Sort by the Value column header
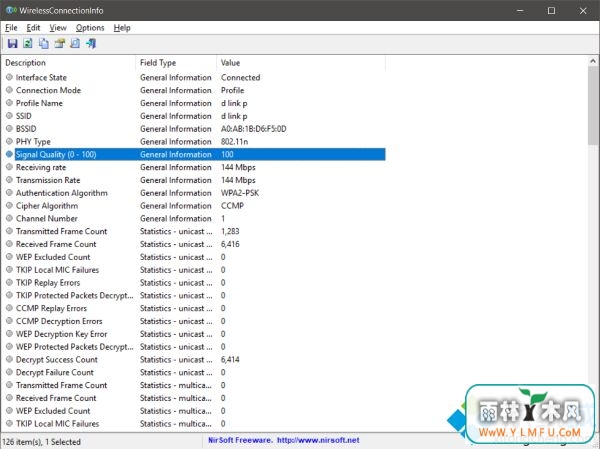The image size is (600, 449). click(301, 63)
